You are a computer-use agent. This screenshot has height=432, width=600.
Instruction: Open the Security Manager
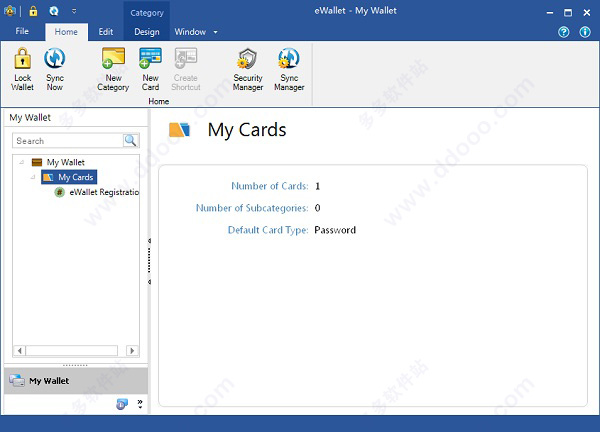point(248,69)
